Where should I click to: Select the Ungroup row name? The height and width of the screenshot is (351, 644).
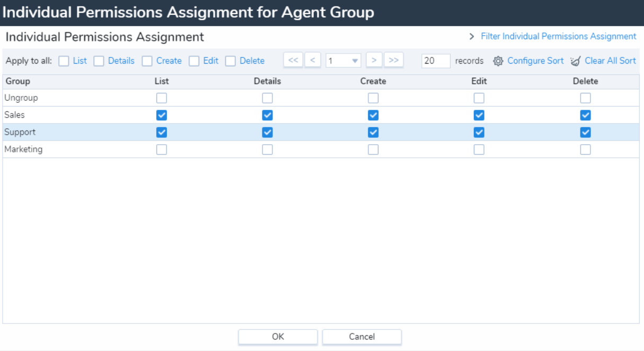click(x=21, y=98)
